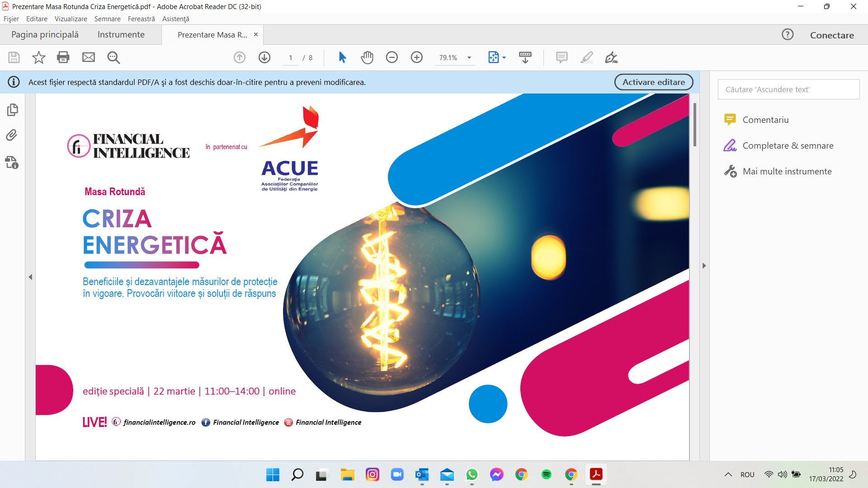
Task: Add file to starred bookmarks
Action: point(39,57)
